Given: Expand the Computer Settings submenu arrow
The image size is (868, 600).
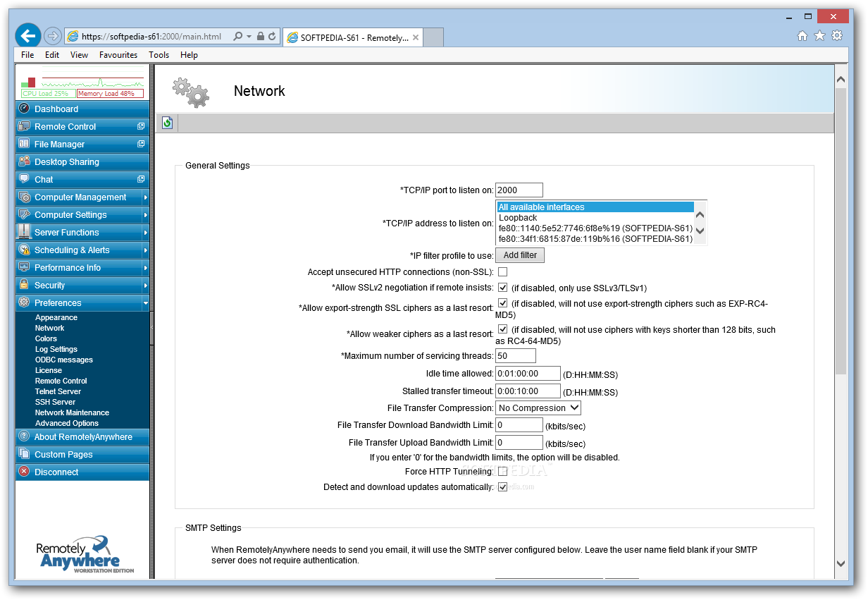Looking at the screenshot, I should (x=146, y=215).
